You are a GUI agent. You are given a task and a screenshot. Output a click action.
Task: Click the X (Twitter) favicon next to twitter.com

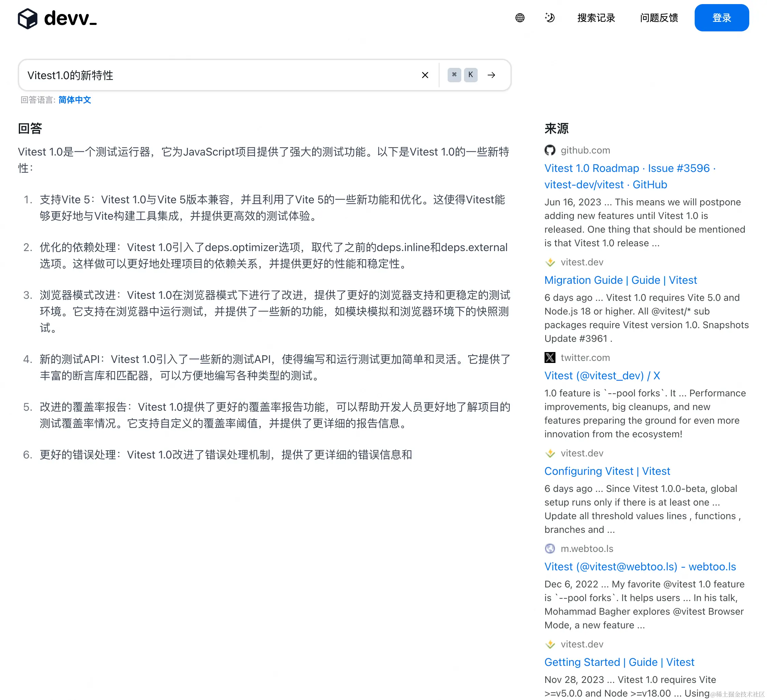pos(550,358)
